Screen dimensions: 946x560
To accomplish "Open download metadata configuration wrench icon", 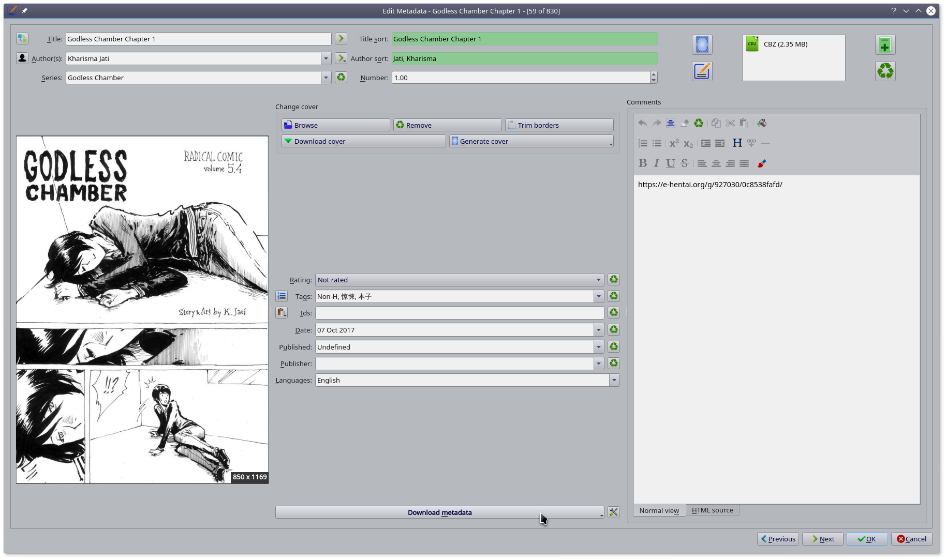I will coord(613,512).
